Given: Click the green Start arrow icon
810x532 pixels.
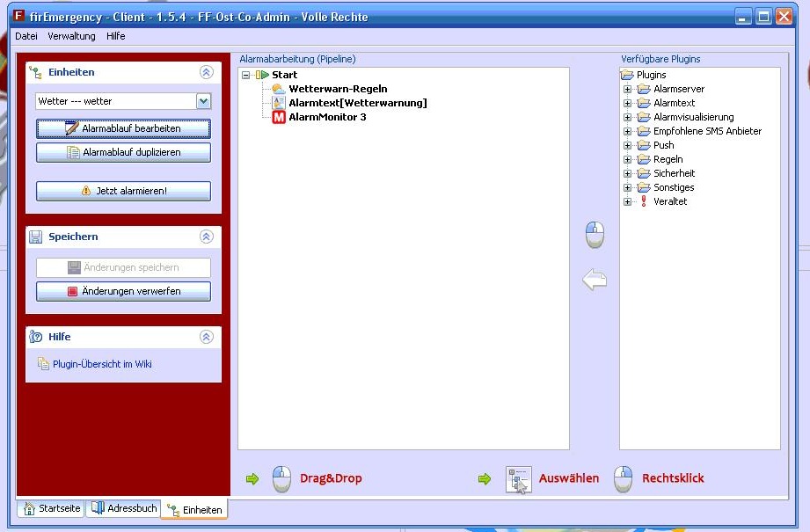Looking at the screenshot, I should click(x=263, y=75).
